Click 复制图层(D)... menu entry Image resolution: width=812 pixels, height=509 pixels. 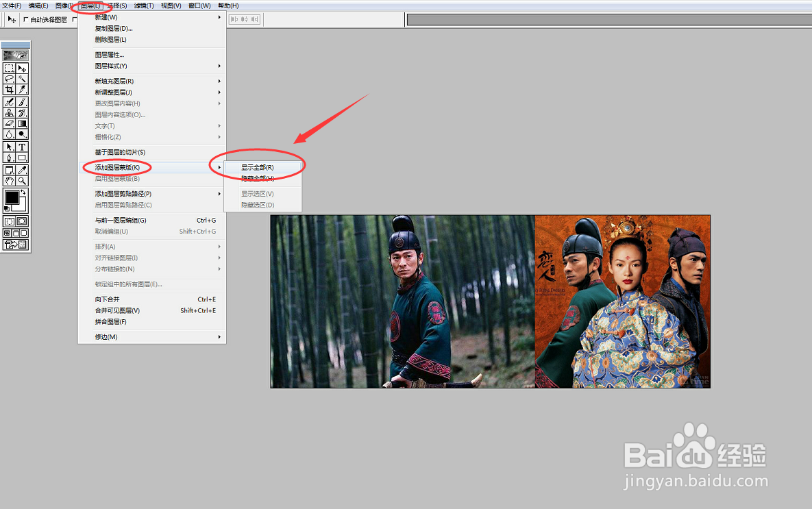[x=151, y=29]
